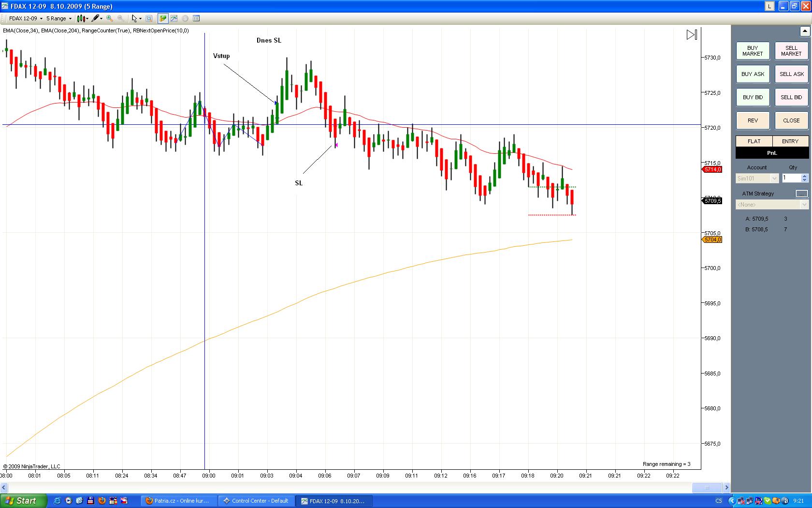Image resolution: width=812 pixels, height=508 pixels.
Task: Open the drawing tools pen menu
Action: tap(97, 18)
